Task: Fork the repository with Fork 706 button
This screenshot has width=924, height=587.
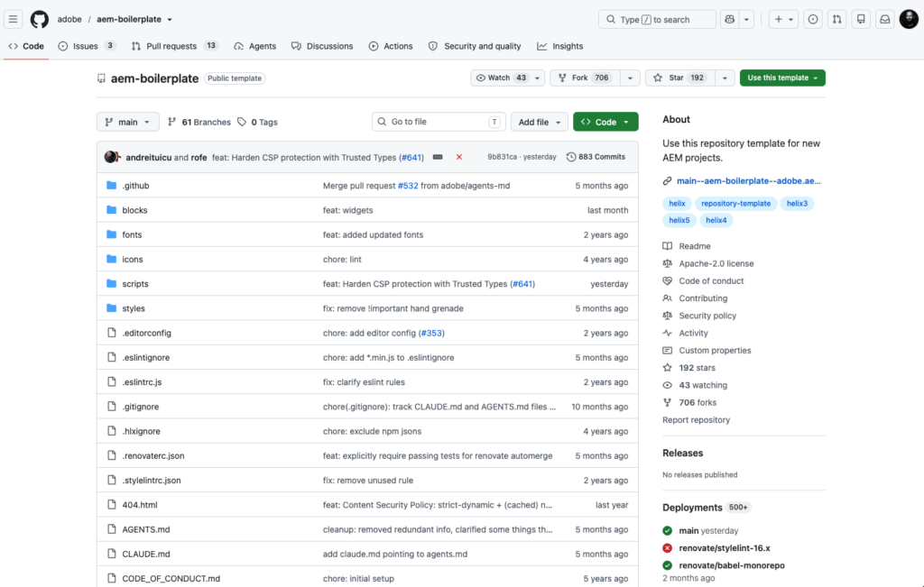Action: (x=585, y=78)
